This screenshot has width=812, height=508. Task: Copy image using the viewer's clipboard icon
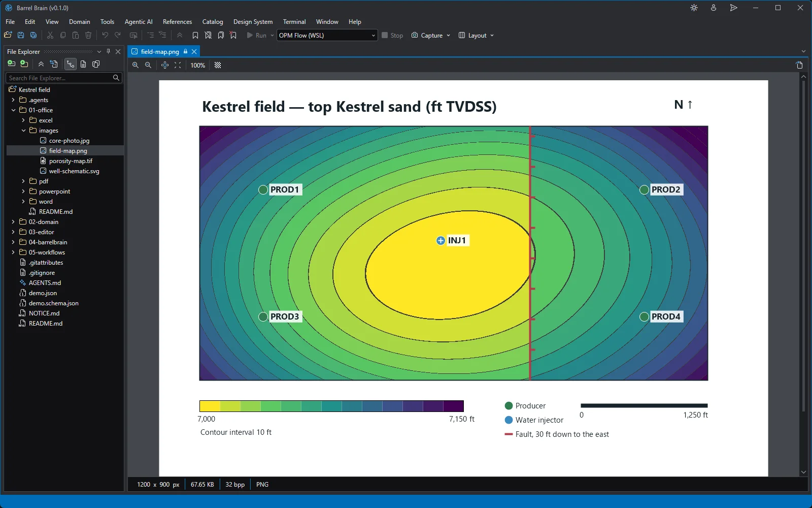[799, 65]
